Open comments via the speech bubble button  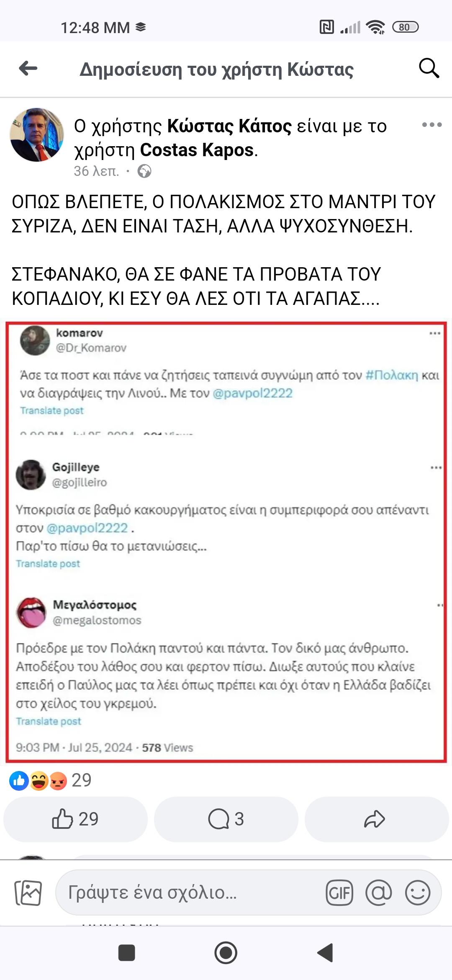[x=226, y=819]
